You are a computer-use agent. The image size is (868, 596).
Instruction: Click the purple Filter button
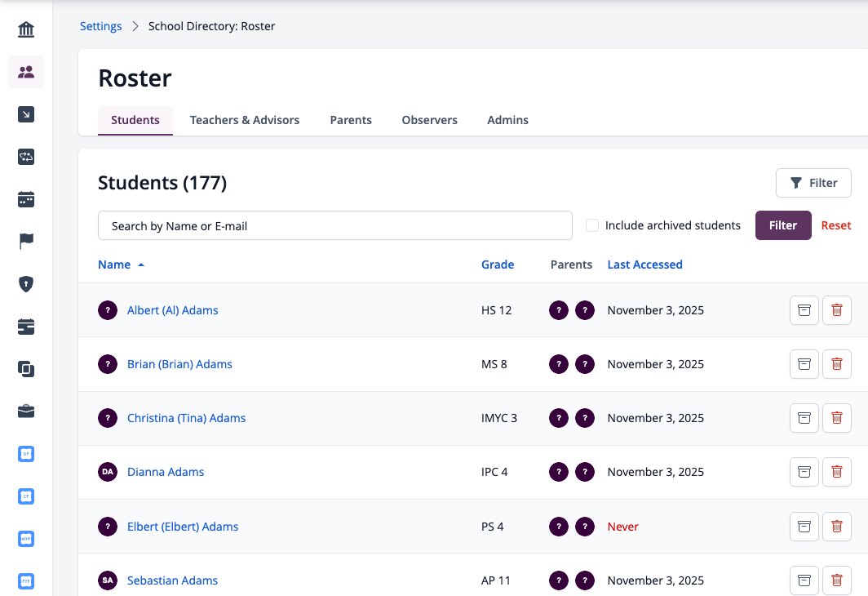click(x=783, y=225)
